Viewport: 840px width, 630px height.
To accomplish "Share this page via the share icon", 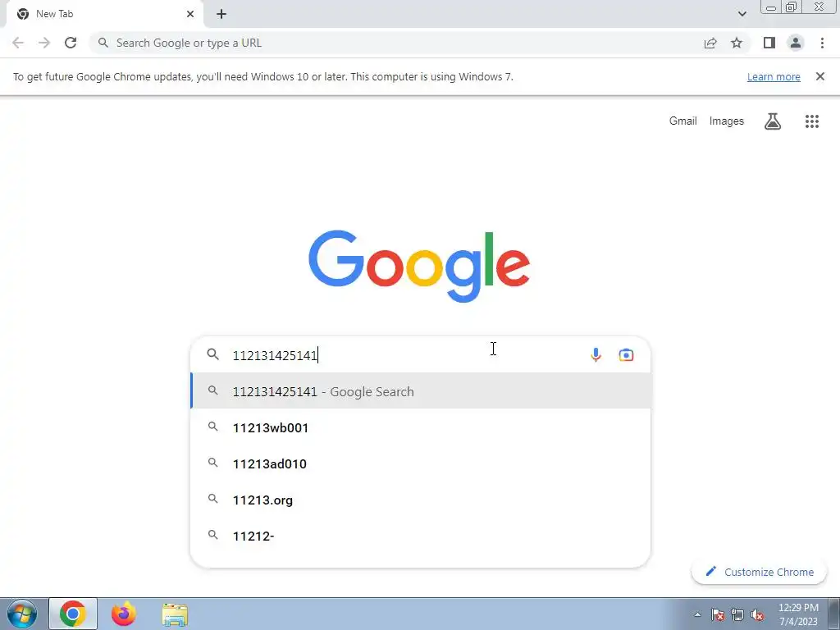I will tap(710, 43).
